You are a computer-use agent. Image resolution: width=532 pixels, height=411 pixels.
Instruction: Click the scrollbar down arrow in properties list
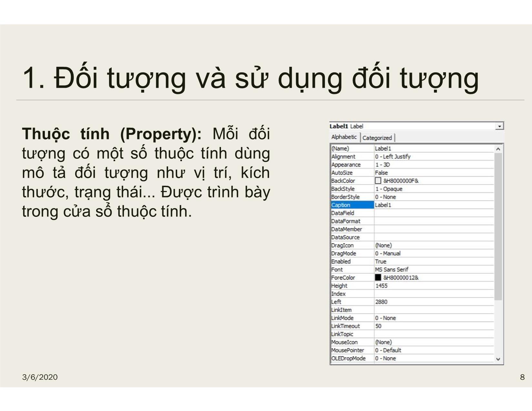pyautogui.click(x=498, y=359)
